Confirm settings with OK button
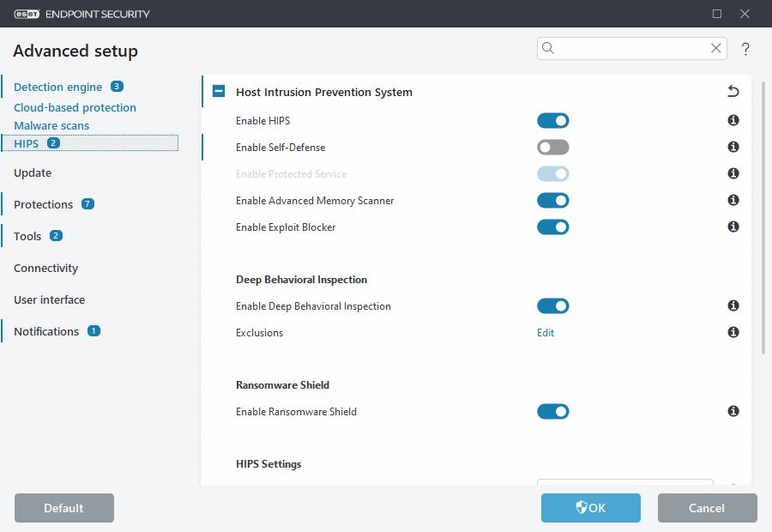Screen dimensions: 772x532 [591, 508]
